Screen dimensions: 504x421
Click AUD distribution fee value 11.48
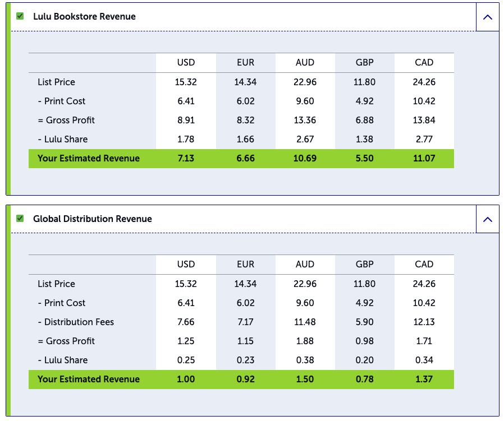(x=305, y=322)
